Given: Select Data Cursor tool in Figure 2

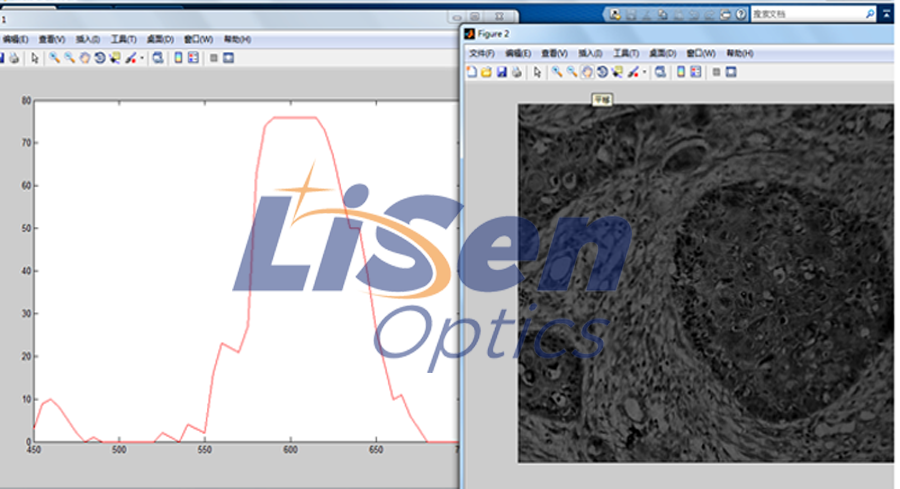Looking at the screenshot, I should [x=617, y=72].
